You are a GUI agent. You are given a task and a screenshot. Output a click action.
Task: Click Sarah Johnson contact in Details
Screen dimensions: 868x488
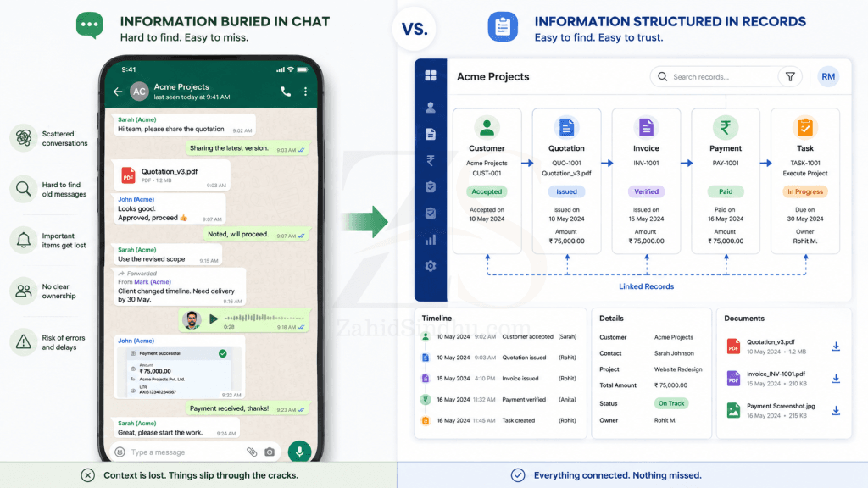tap(674, 353)
